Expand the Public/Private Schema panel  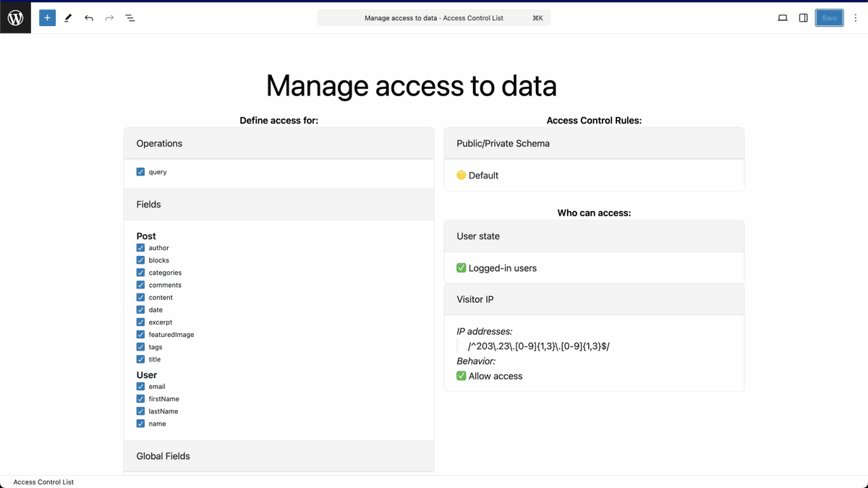[x=593, y=143]
